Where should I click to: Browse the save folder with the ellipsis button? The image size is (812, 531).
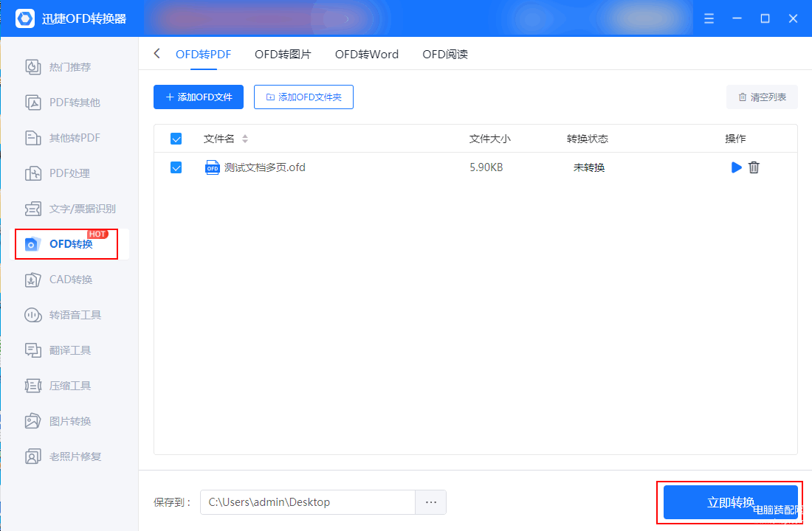[x=431, y=502]
